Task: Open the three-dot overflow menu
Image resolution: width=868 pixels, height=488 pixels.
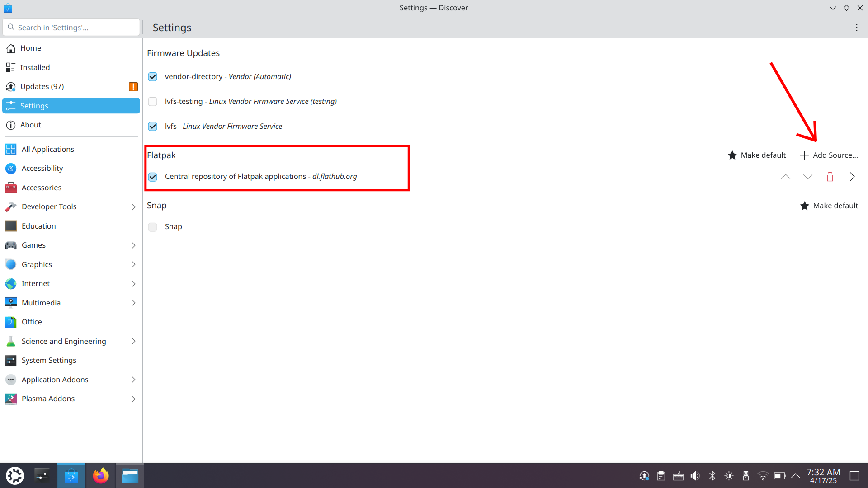Action: [x=856, y=28]
